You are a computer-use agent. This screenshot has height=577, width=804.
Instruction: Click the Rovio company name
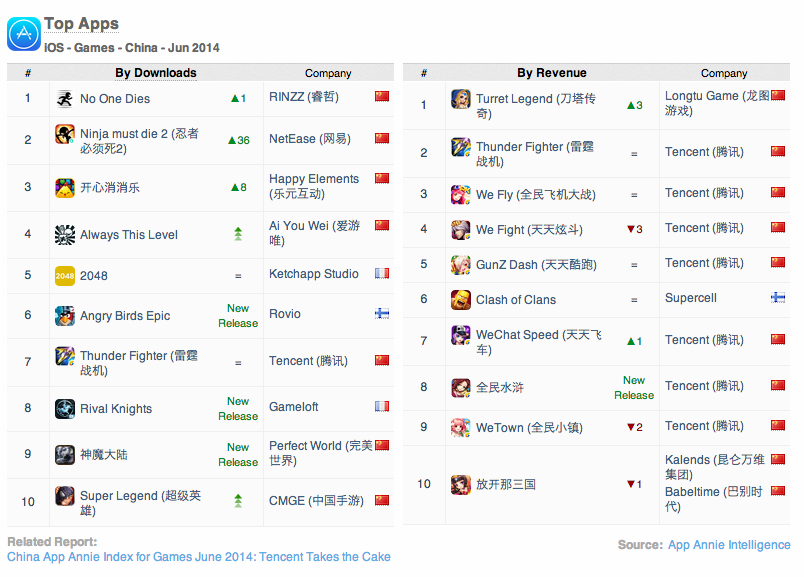point(285,314)
